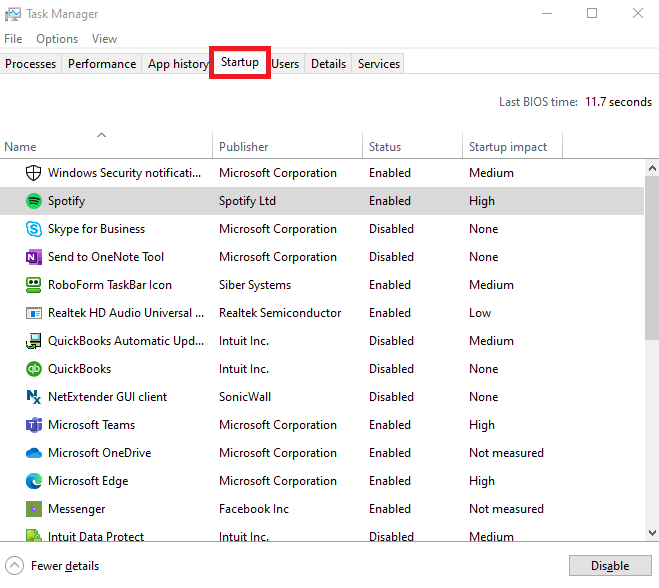Switch to the App history tab
659x588 pixels.
(x=178, y=64)
